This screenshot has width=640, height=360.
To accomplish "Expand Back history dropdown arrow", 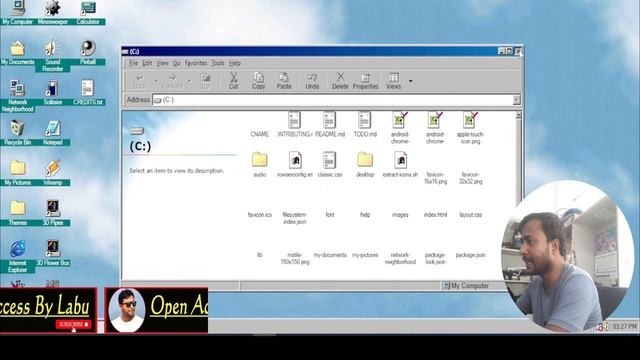I will [x=156, y=81].
